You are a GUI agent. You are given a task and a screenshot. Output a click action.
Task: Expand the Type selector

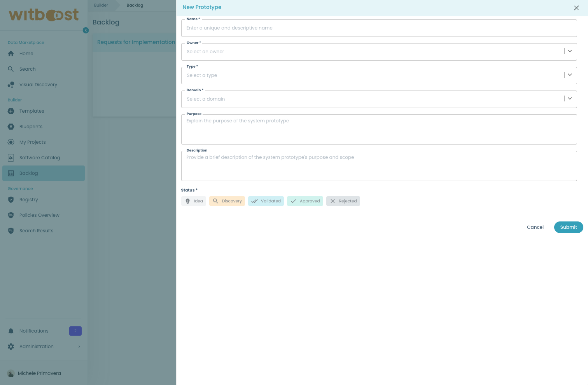(x=570, y=75)
